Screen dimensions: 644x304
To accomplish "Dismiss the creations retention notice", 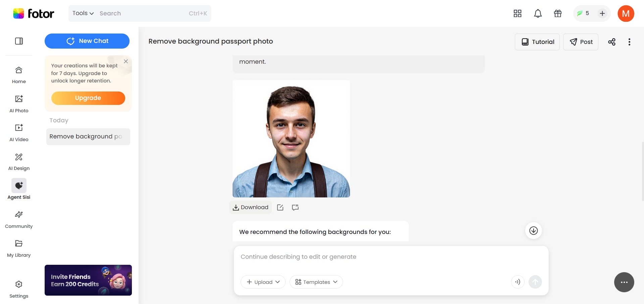I will [x=126, y=61].
